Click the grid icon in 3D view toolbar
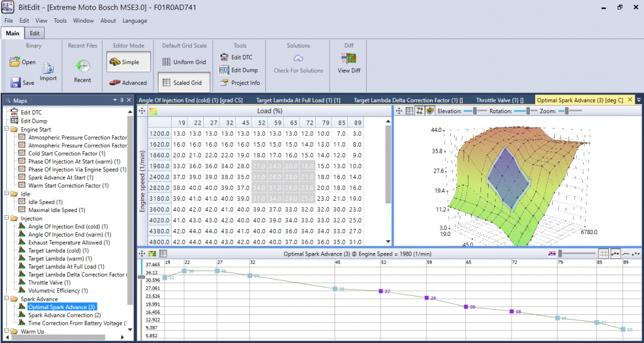Image resolution: width=644 pixels, height=343 pixels. pos(409,111)
